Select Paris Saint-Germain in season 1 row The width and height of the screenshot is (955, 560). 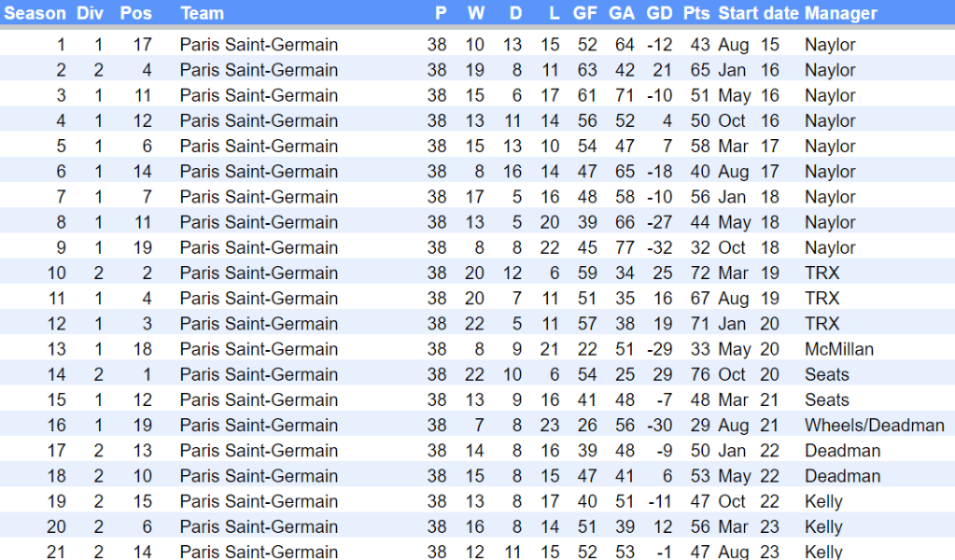click(x=259, y=45)
